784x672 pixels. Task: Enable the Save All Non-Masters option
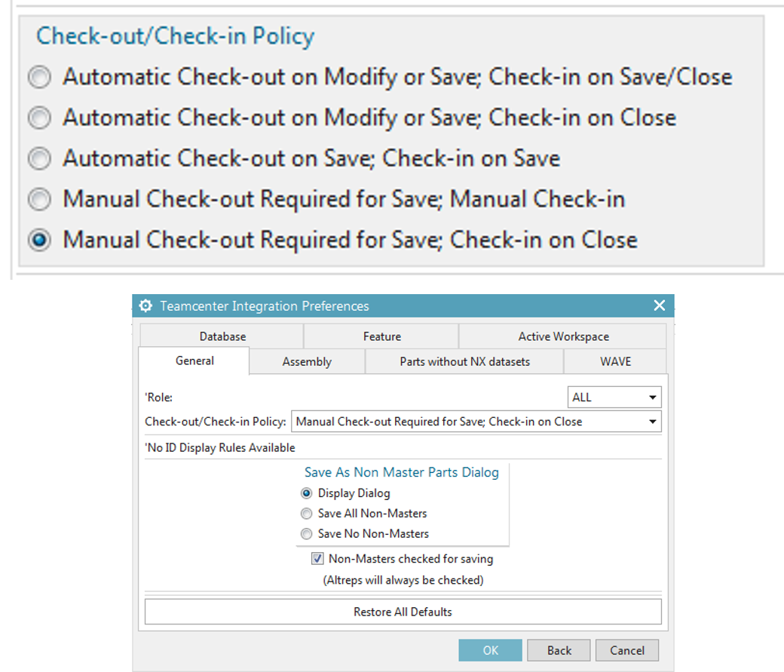[x=307, y=513]
